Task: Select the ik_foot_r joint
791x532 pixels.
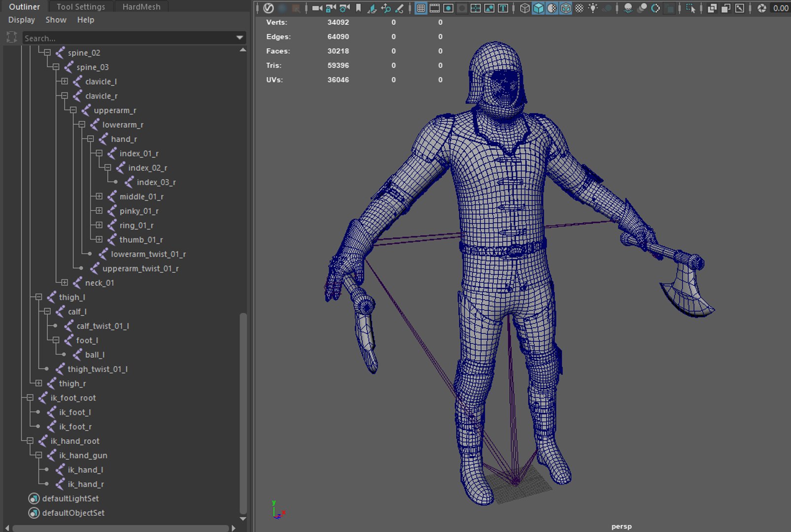Action: click(75, 427)
